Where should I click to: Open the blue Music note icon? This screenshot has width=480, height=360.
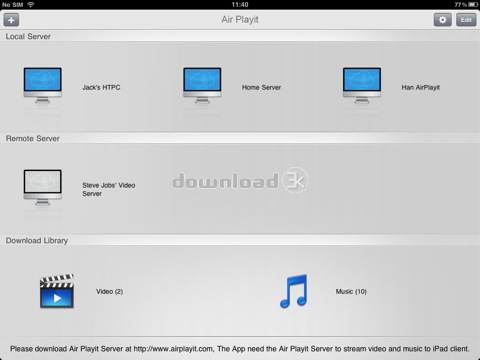coord(293,291)
